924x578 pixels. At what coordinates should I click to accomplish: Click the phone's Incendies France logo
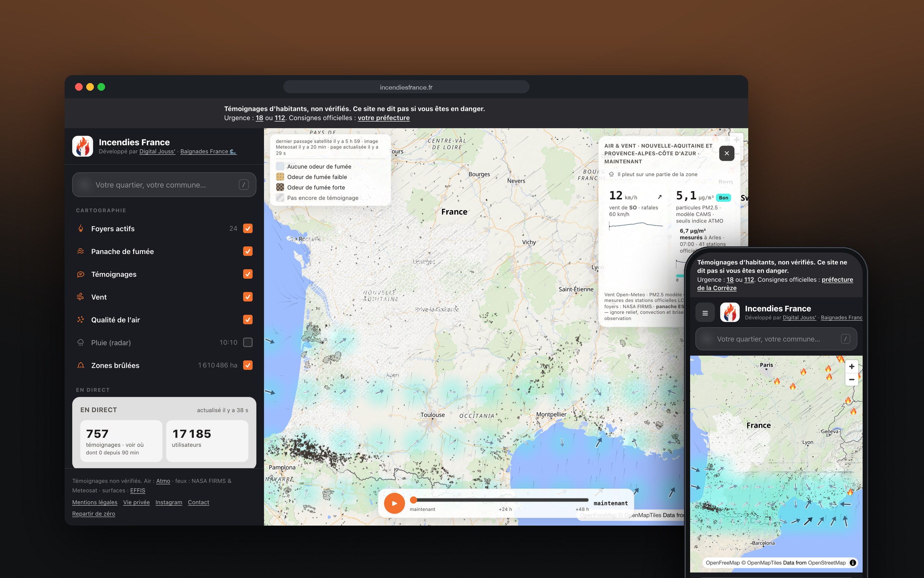730,313
